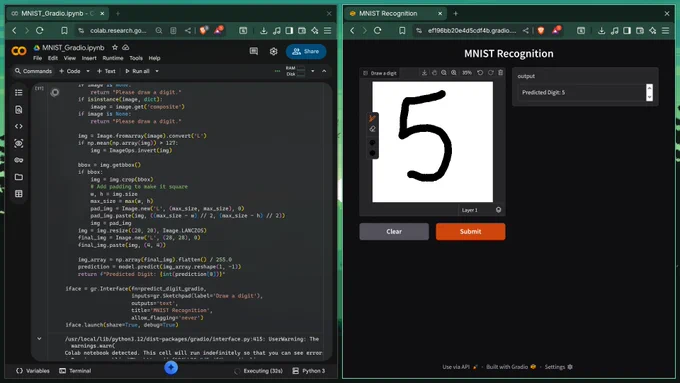This screenshot has width=680, height=383.
Task: Redo the sketchpad stroke
Action: tap(490, 73)
